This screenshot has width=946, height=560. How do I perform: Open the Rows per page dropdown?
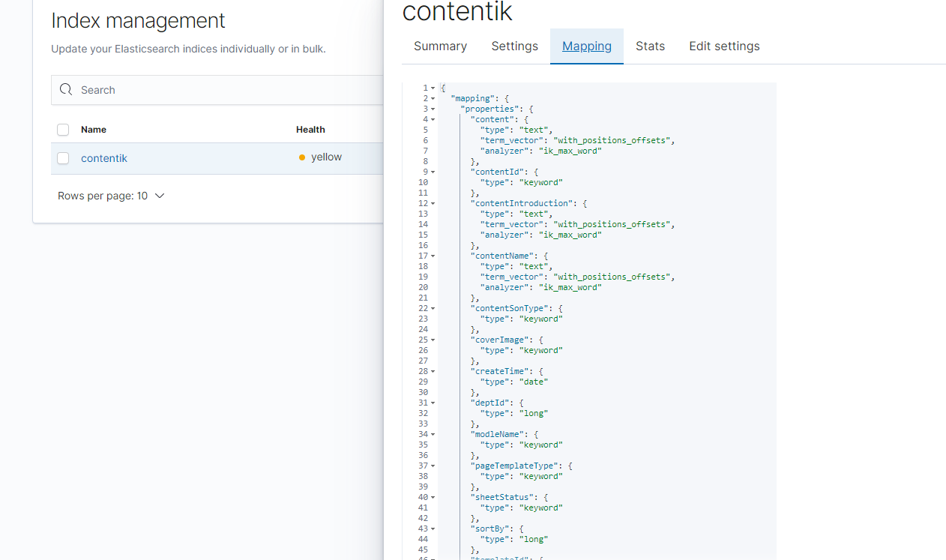(111, 196)
